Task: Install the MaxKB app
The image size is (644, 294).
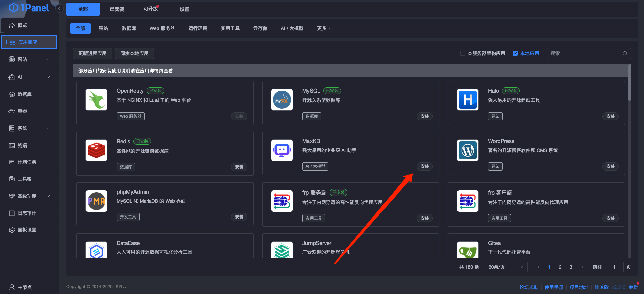Action: point(425,166)
